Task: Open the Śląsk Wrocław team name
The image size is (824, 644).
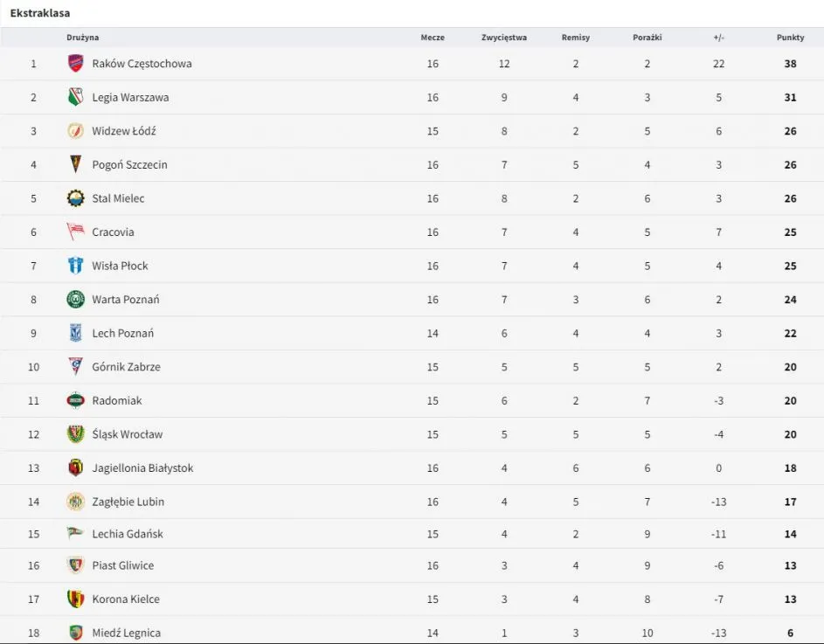Action: click(x=128, y=434)
